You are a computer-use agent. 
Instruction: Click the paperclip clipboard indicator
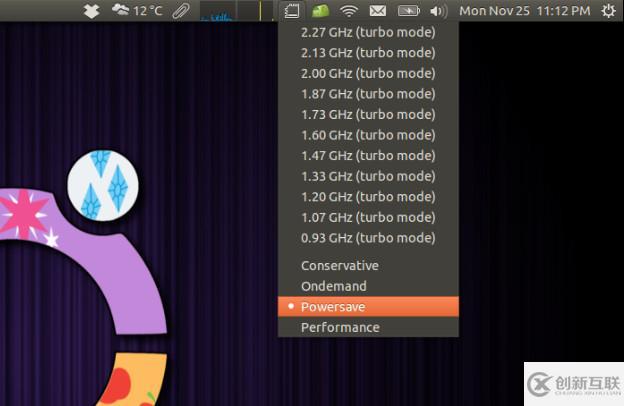click(x=181, y=11)
